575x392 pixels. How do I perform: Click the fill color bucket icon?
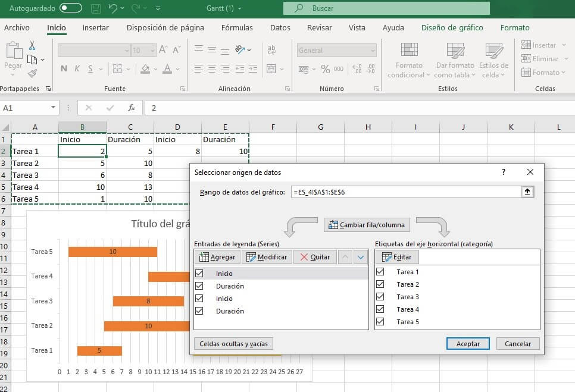pos(145,68)
